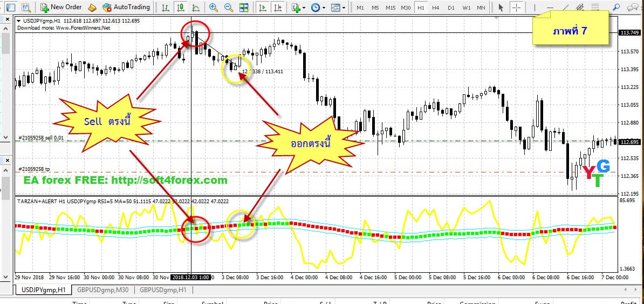This screenshot has width=644, height=304.
Task: Switch to line chart display
Action: click(x=195, y=7)
